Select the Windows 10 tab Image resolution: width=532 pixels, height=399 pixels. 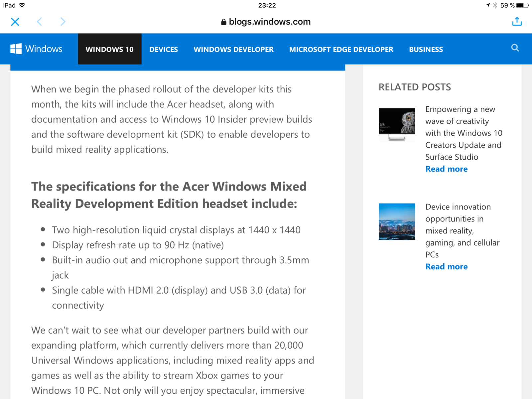tap(110, 49)
